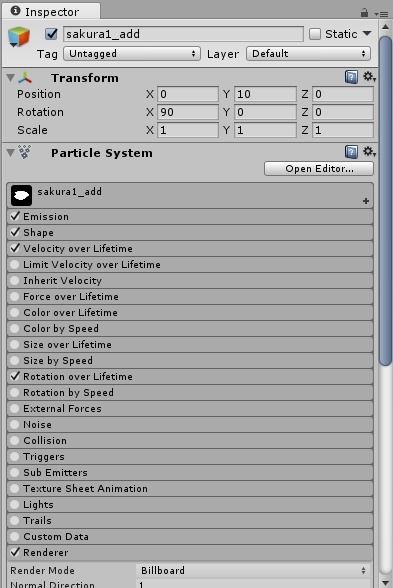Open Particle System settings gear menu
The height and width of the screenshot is (588, 393).
(x=369, y=152)
